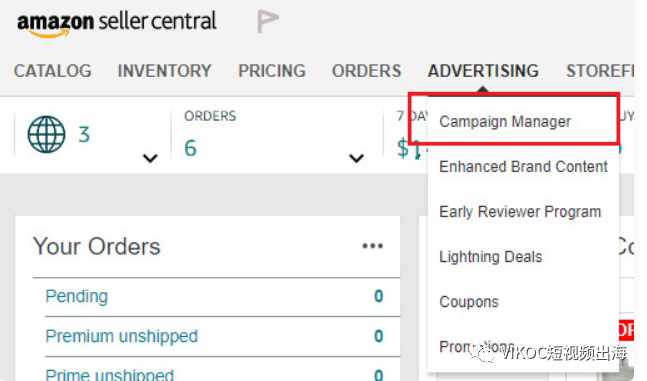Screen dimensions: 647x381
Task: Open the Catalog menu
Action: tap(53, 71)
